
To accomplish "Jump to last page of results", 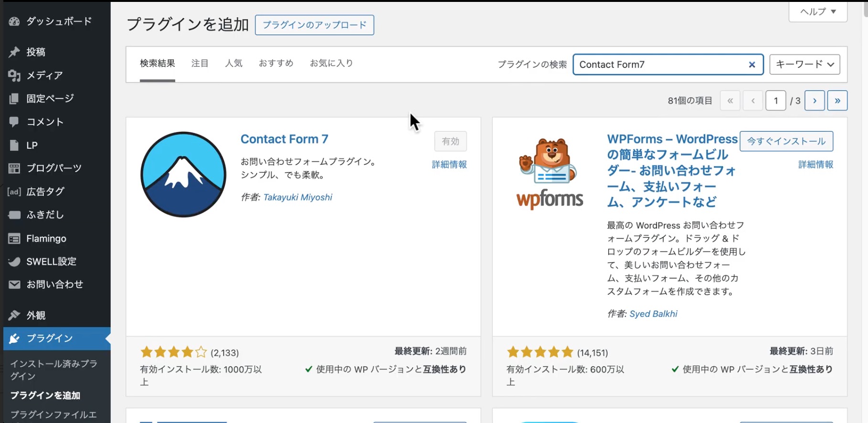I will pos(837,101).
